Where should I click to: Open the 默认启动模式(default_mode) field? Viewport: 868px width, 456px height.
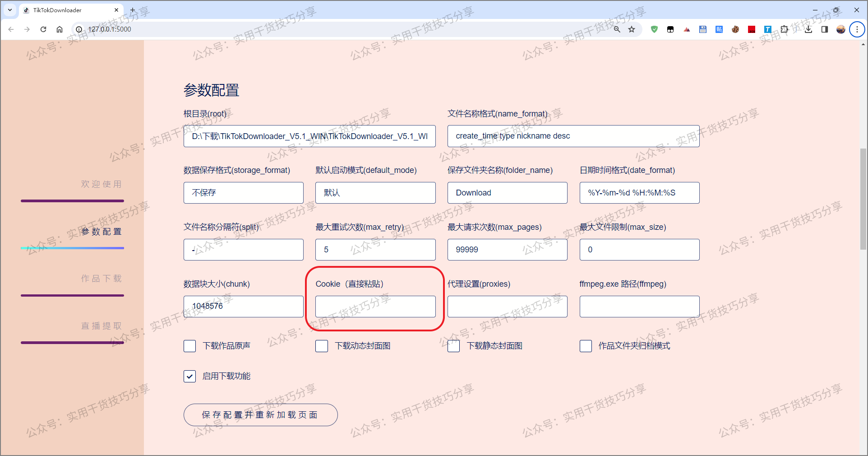coord(375,193)
